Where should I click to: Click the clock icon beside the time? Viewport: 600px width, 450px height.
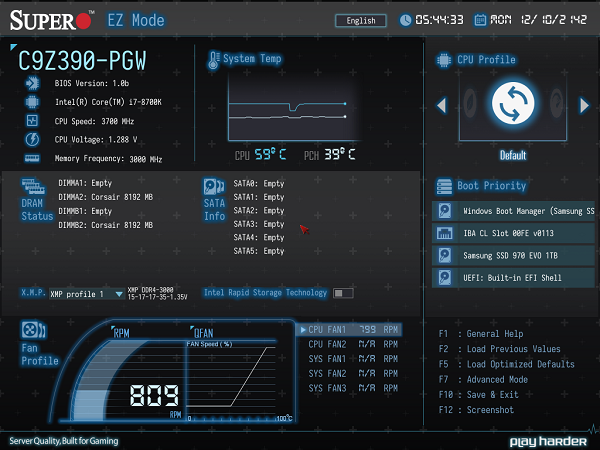click(x=405, y=20)
